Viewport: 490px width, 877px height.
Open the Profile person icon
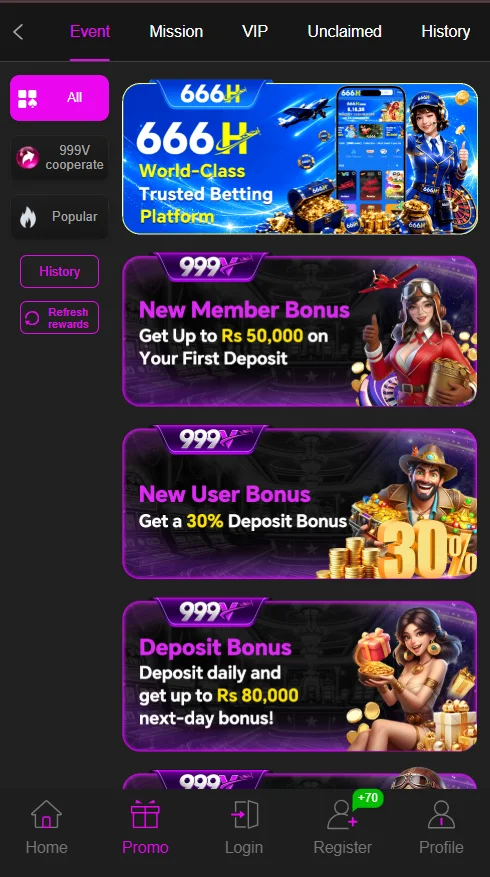pos(441,814)
